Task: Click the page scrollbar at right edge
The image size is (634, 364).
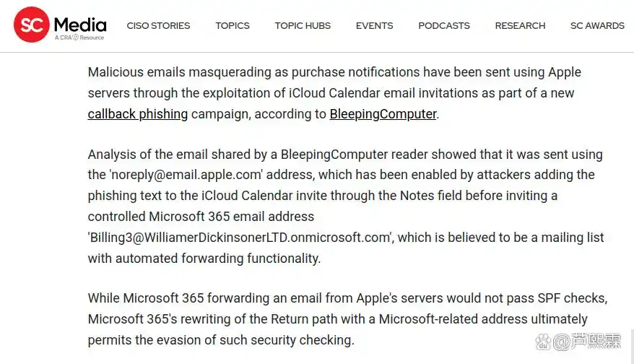Action: point(632,347)
